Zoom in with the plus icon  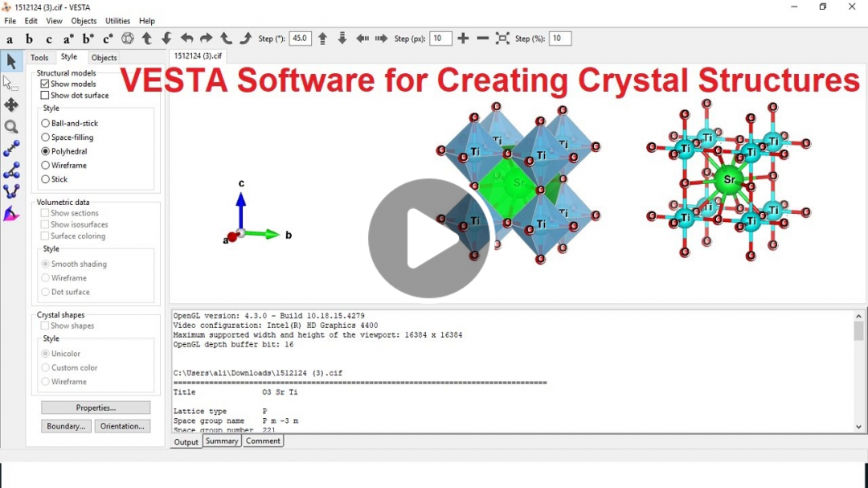(x=464, y=39)
